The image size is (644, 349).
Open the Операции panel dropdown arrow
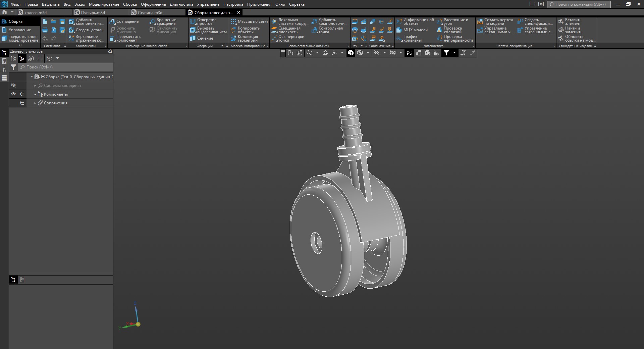(x=222, y=46)
